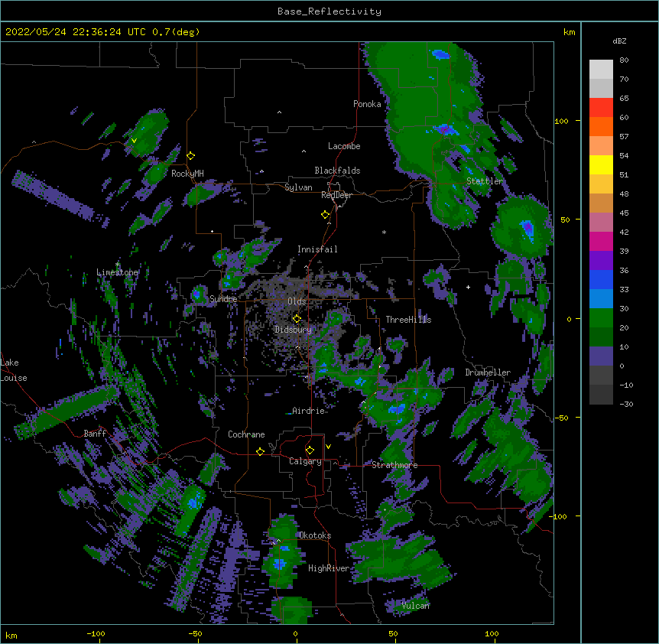Image resolution: width=659 pixels, height=644 pixels.
Task: Pick the yellow diamond marker below Cochrane
Action: [260, 451]
